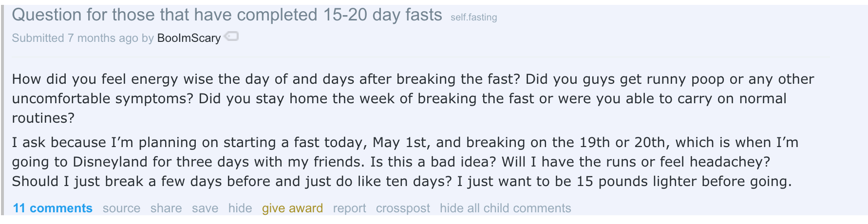Open the 11 comments link

tap(53, 208)
